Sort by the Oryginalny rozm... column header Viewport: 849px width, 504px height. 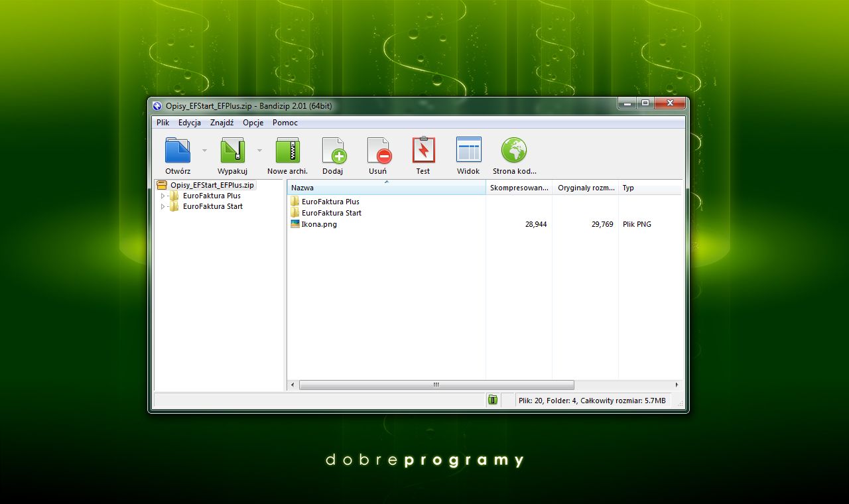click(586, 188)
